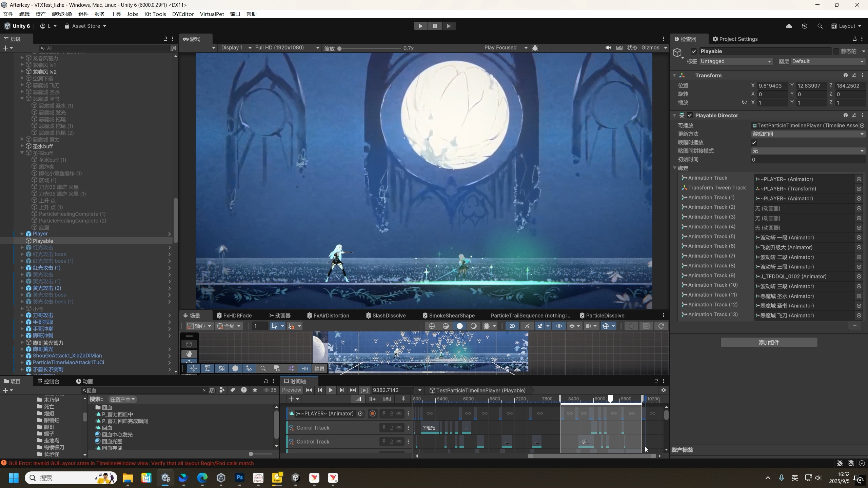Click the Timeline horizontal scrollbar
The height and width of the screenshot is (488, 868).
point(592,456)
